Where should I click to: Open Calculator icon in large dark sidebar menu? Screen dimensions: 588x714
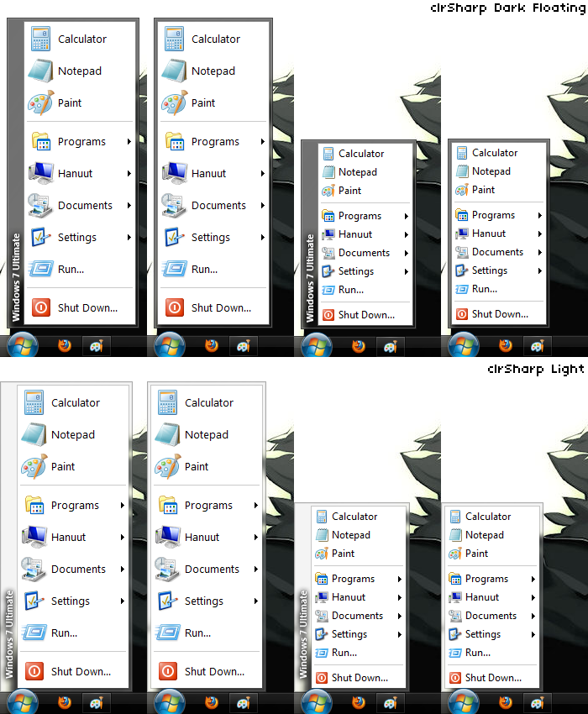click(x=40, y=39)
